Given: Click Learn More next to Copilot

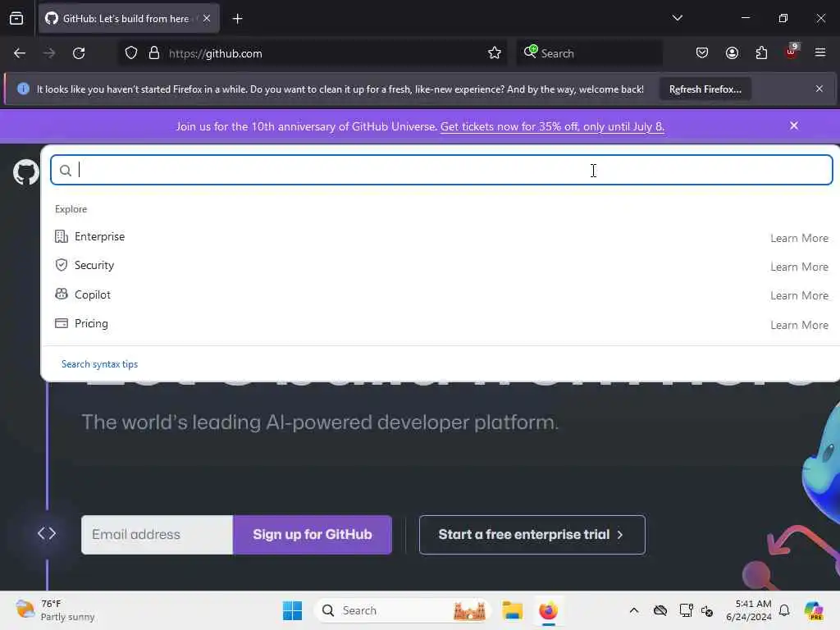Looking at the screenshot, I should pos(799,295).
